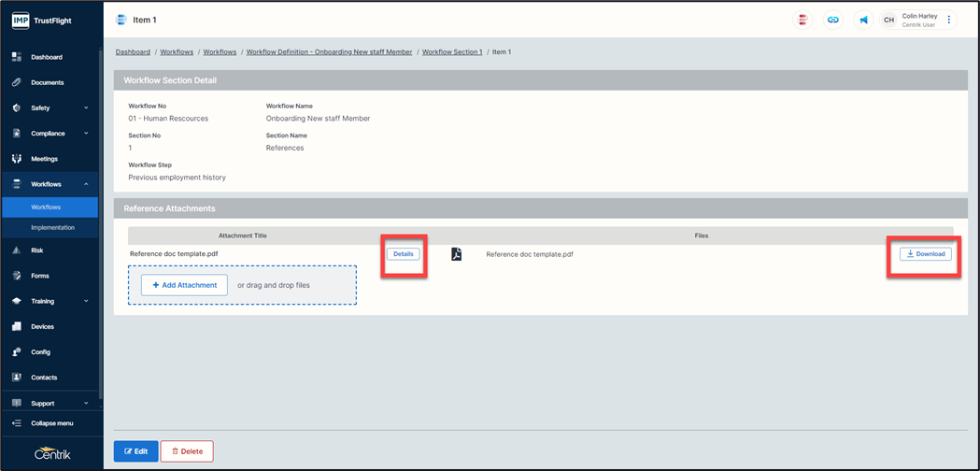This screenshot has height=471, width=980.
Task: Click the Config sidebar icon
Action: click(17, 352)
